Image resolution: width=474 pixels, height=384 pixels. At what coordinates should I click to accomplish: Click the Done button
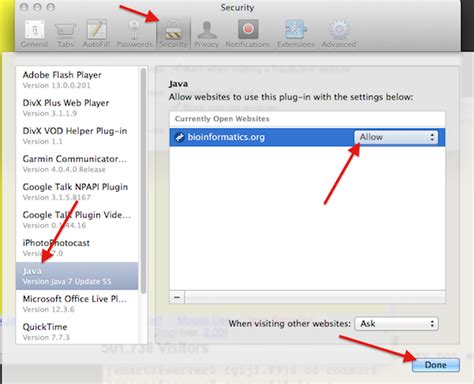[x=436, y=365]
